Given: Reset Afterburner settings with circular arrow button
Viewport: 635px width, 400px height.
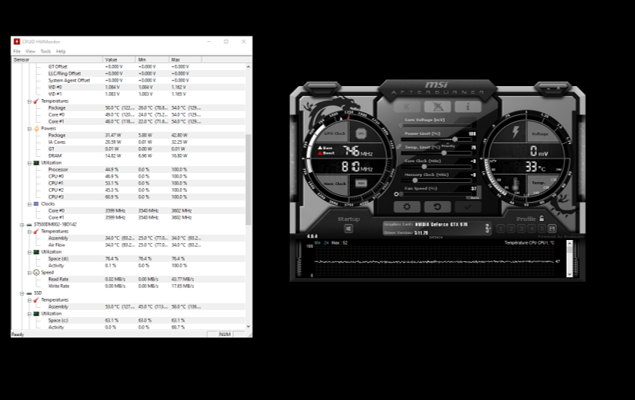Looking at the screenshot, I should (x=437, y=207).
